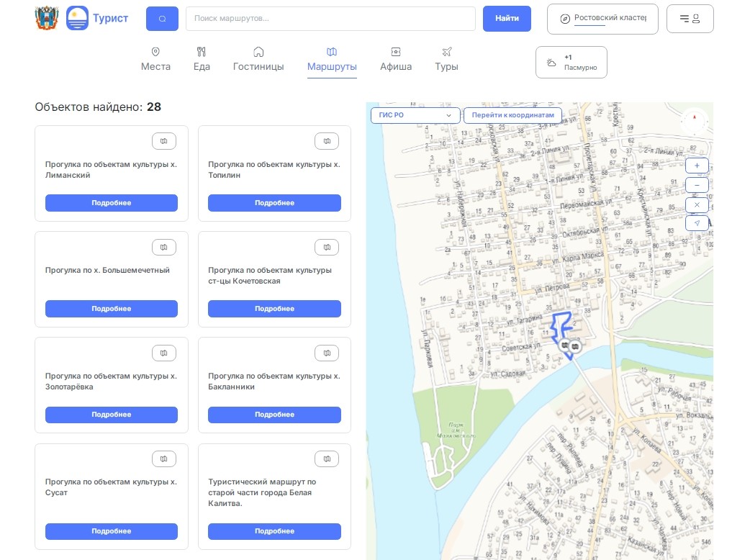Click the map compass north indicator
Image resolution: width=732 pixels, height=560 pixels.
pyautogui.click(x=695, y=119)
